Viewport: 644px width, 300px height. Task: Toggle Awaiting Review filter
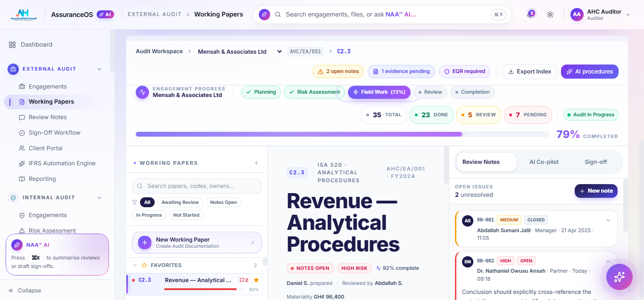(x=180, y=203)
